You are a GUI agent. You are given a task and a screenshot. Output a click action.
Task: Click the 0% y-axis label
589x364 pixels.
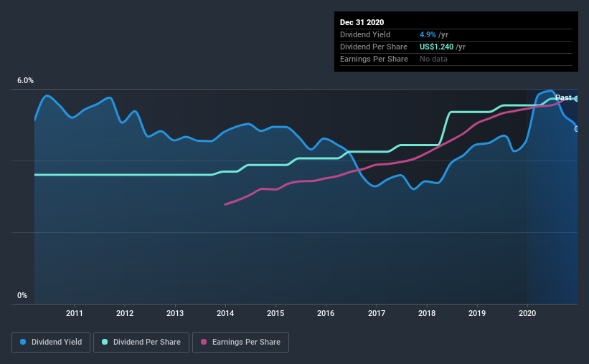(22, 296)
